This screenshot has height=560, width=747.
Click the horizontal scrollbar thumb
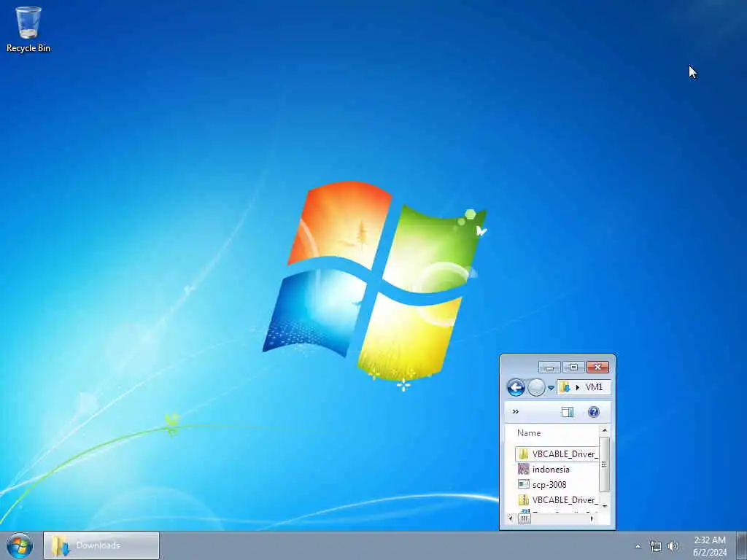pyautogui.click(x=524, y=518)
